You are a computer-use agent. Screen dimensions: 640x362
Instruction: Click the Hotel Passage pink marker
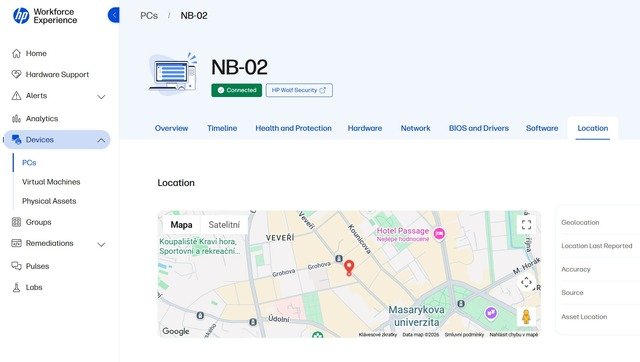pyautogui.click(x=439, y=234)
